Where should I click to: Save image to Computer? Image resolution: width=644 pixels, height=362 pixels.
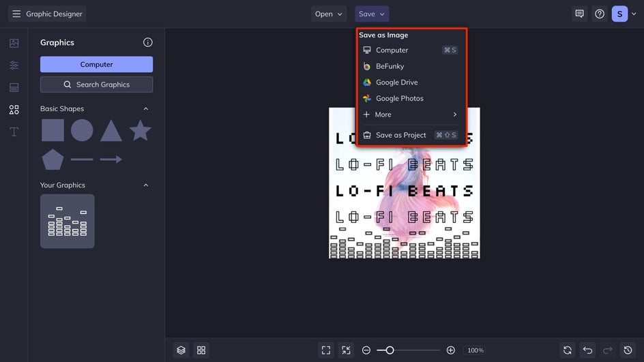(x=411, y=50)
